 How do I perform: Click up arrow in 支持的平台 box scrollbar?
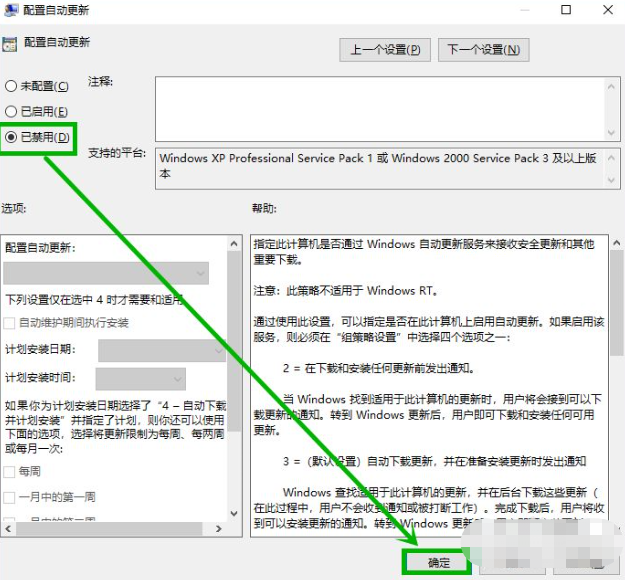[x=611, y=157]
